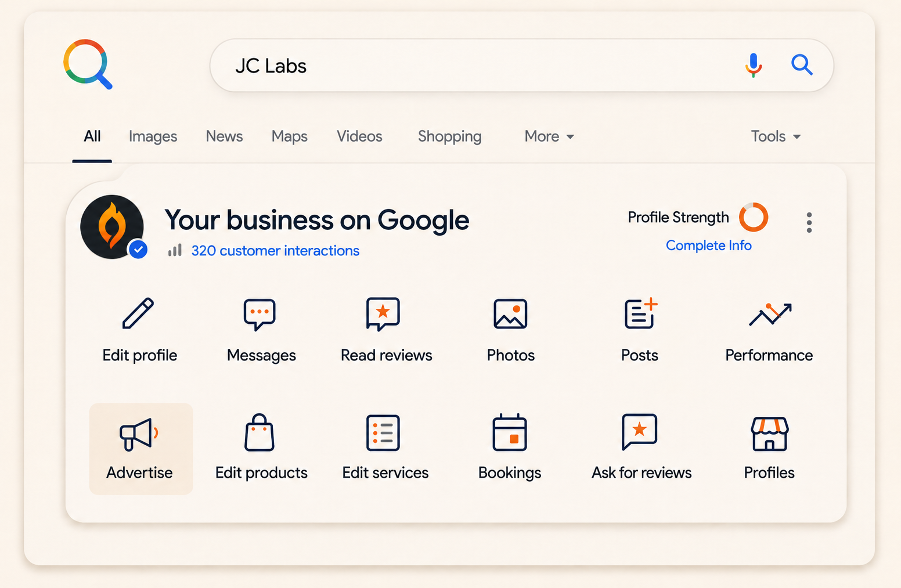Image resolution: width=901 pixels, height=588 pixels.
Task: Open the News tab
Action: click(x=224, y=136)
